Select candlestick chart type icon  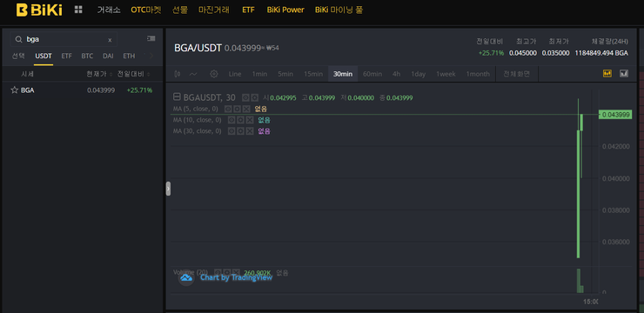[178, 74]
